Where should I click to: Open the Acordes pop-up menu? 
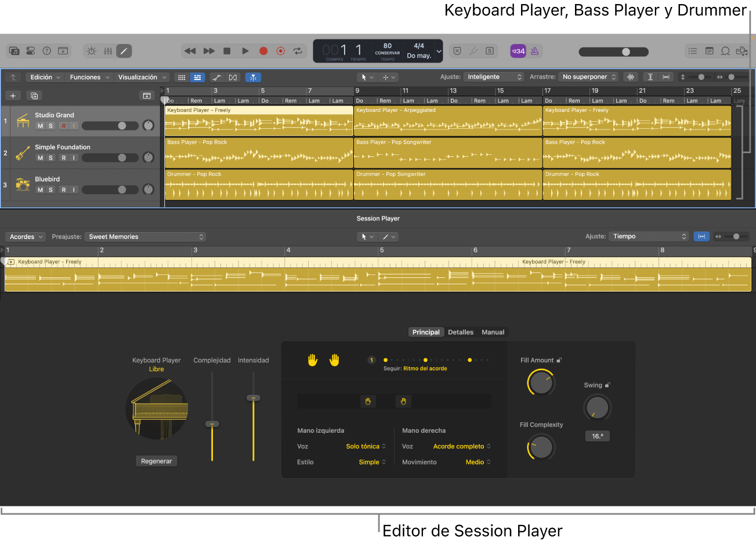26,237
